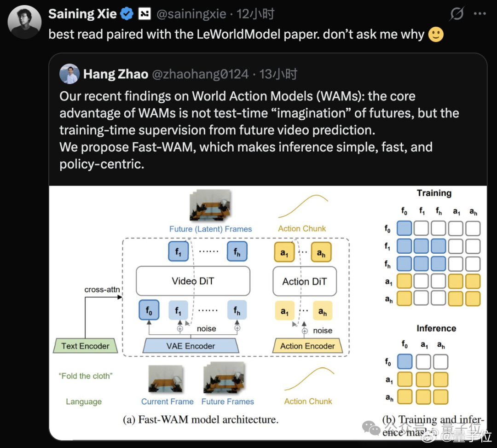Click the Video DiT block in diagram
This screenshot has width=497, height=448.
(x=193, y=281)
